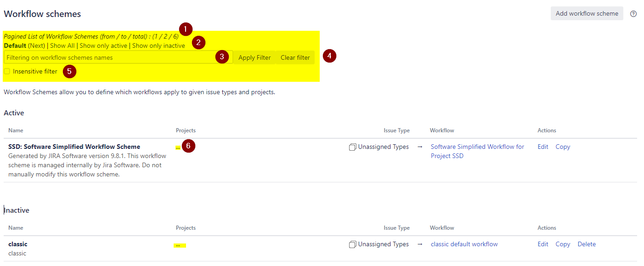Focus the workflow scheme names filter field

pos(110,57)
